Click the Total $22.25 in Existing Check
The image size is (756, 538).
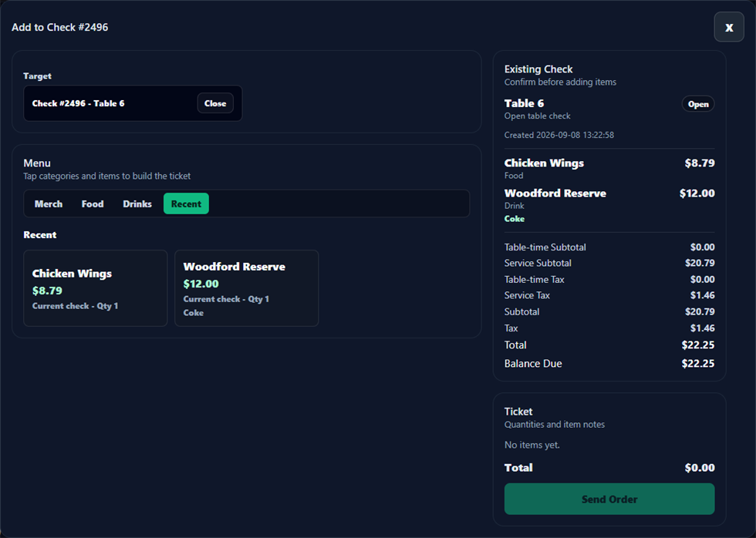point(698,345)
